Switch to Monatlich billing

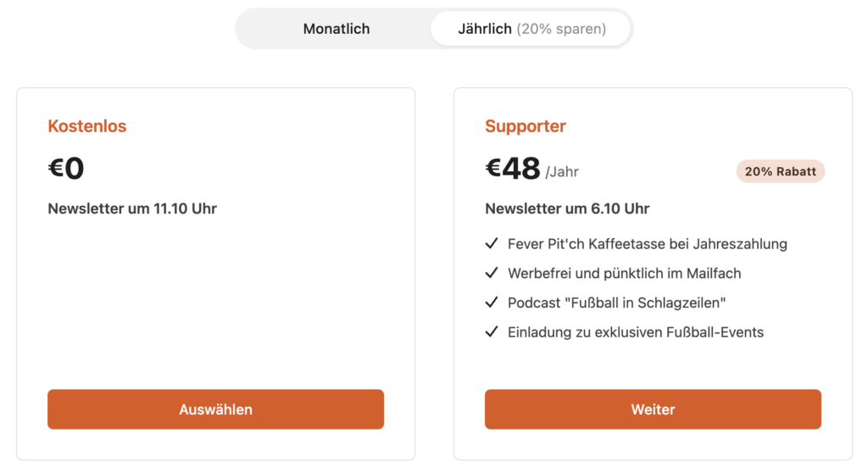click(x=337, y=29)
